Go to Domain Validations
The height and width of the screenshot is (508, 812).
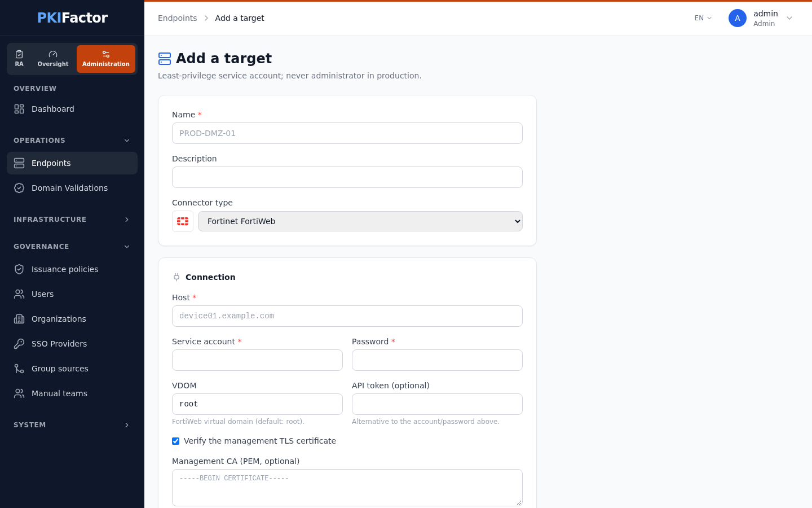[x=72, y=188]
